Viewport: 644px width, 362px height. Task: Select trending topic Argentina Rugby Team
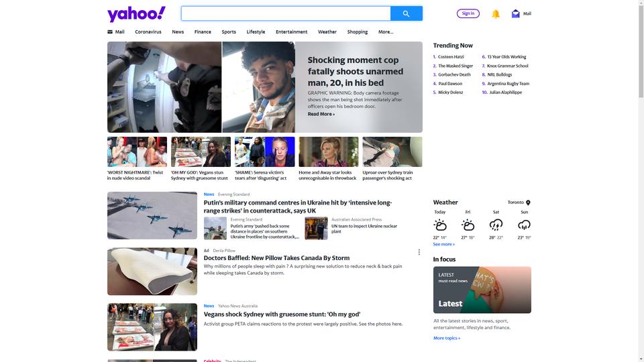pos(508,84)
